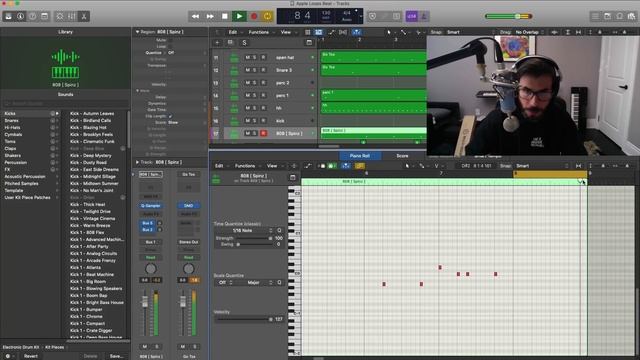Open the Quick Help button
This screenshot has width=640, height=360.
click(x=33, y=16)
